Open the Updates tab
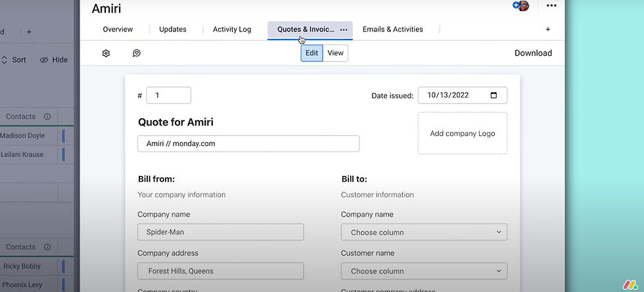The image size is (644, 292). 172,30
